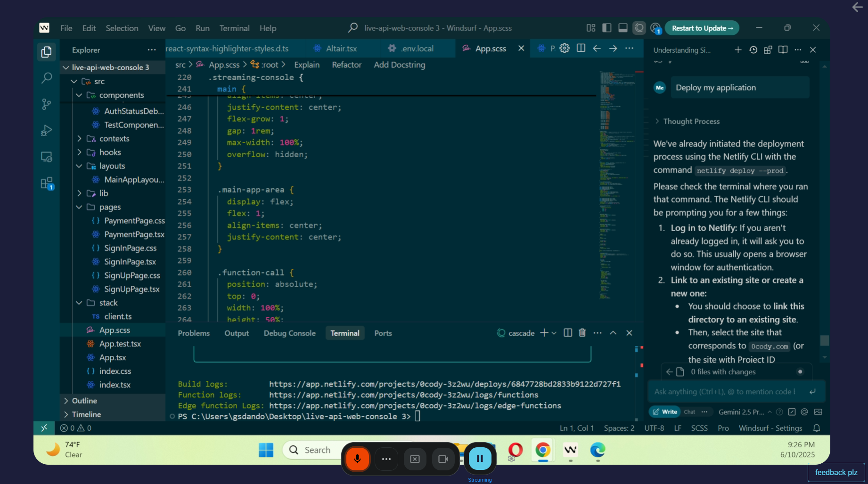Expand the contexts folder

point(79,138)
